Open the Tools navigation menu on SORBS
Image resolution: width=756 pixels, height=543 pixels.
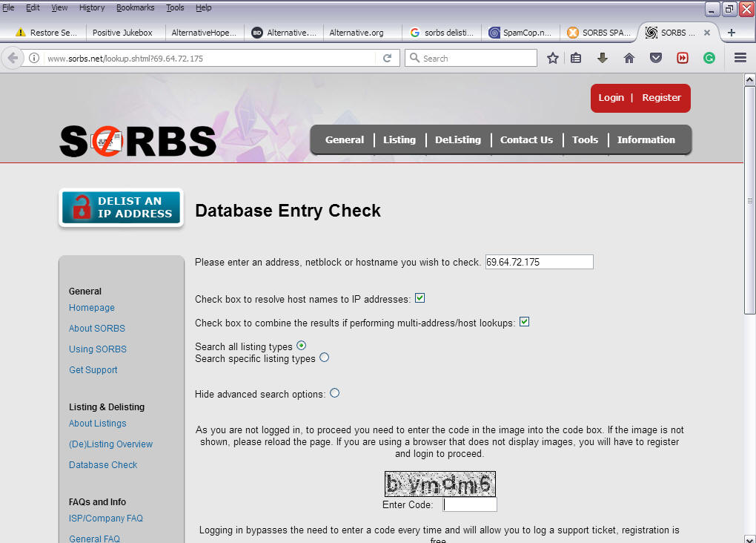pyautogui.click(x=585, y=139)
